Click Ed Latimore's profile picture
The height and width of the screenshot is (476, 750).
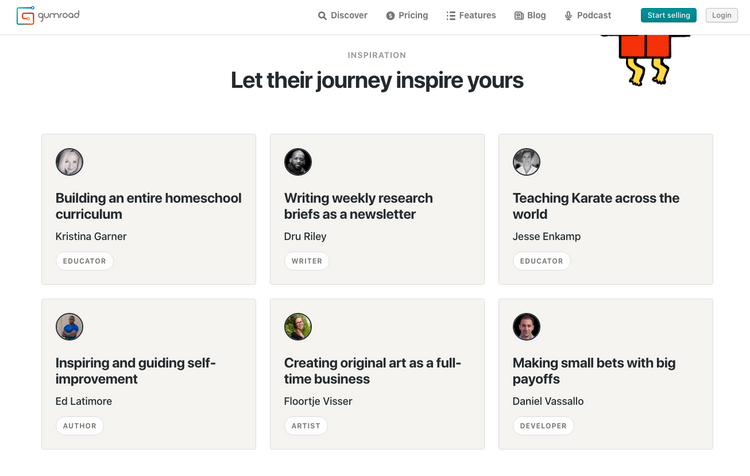pos(69,327)
